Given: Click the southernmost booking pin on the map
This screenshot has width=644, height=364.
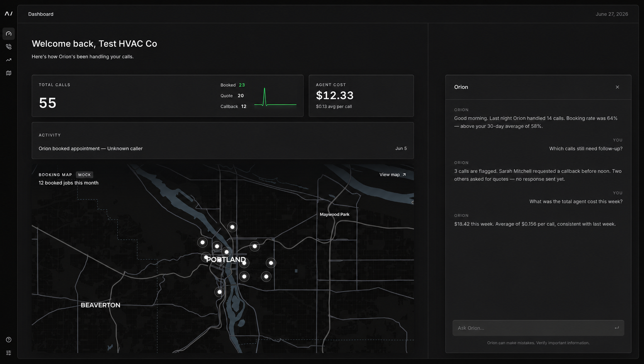Looking at the screenshot, I should [x=219, y=292].
